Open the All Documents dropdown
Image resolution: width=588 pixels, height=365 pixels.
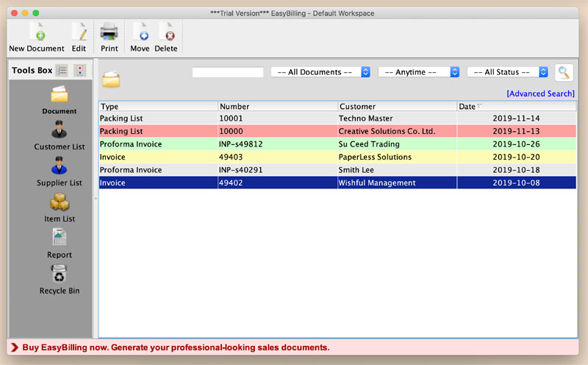[320, 72]
